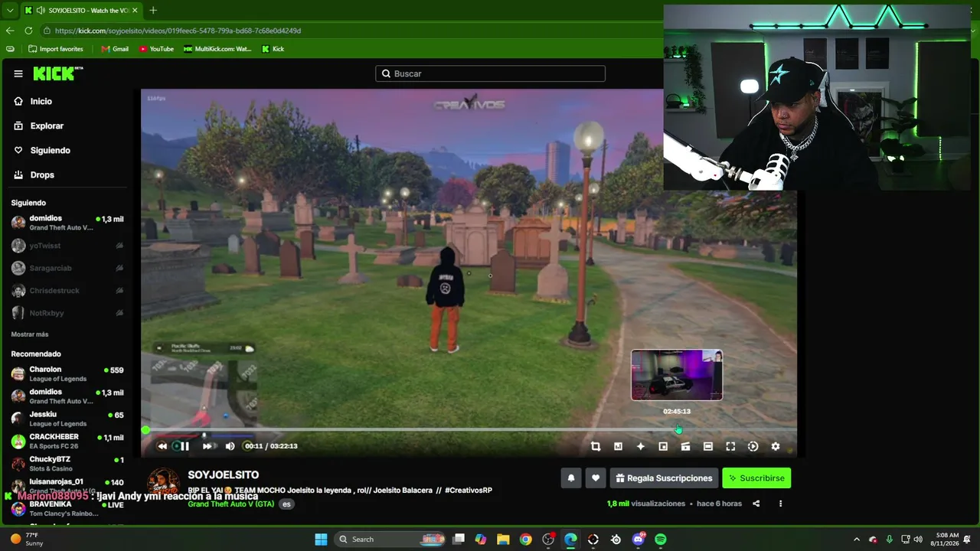Open the yoTwisst channel
This screenshot has width=980, height=551.
tap(67, 246)
